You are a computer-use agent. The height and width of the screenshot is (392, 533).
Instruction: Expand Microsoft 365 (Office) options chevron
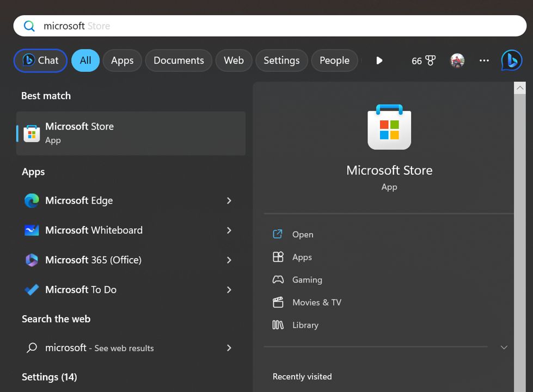coord(229,260)
